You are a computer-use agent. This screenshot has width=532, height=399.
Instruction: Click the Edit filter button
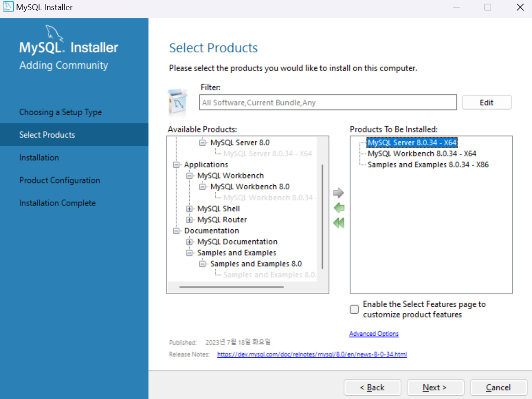click(x=487, y=103)
